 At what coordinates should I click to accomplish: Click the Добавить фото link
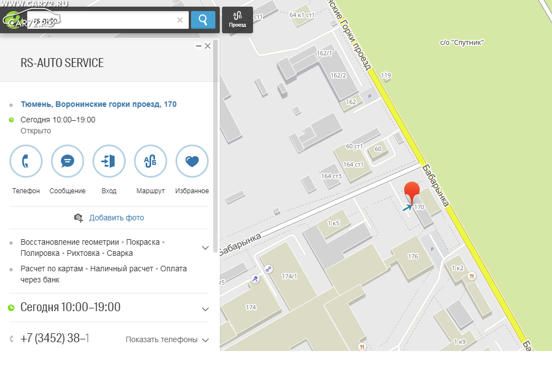tap(116, 218)
